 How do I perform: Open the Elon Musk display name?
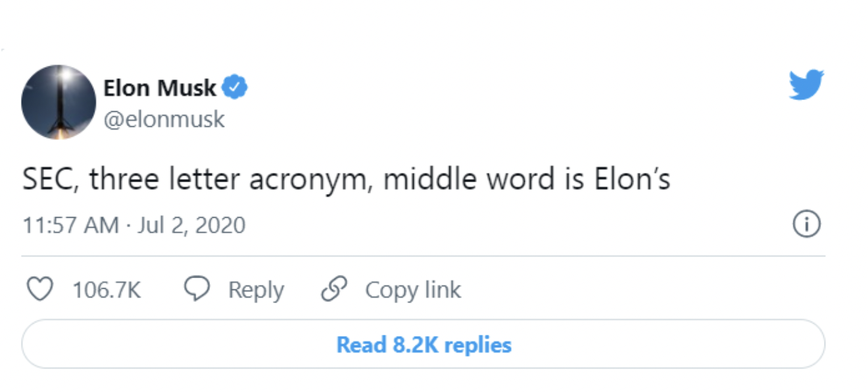tap(160, 87)
